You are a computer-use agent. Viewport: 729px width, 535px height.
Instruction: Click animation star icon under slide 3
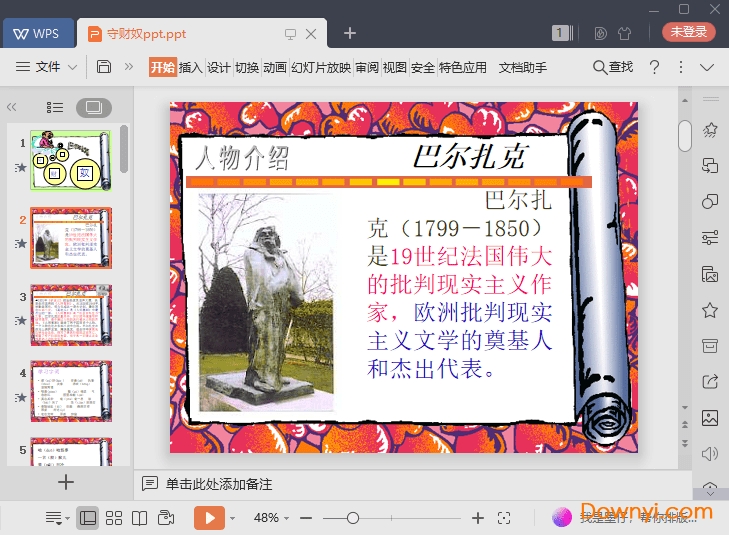click(x=20, y=321)
